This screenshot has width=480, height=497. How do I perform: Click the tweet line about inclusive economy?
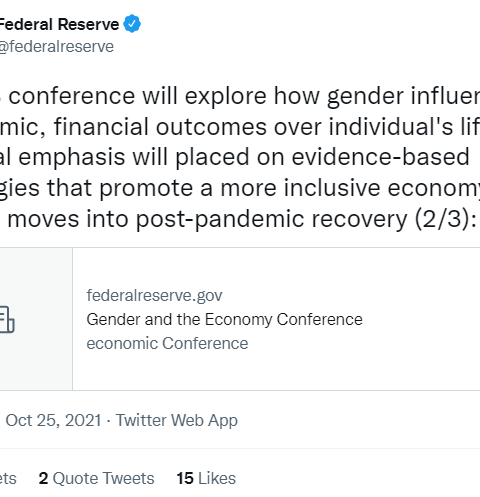(x=240, y=188)
